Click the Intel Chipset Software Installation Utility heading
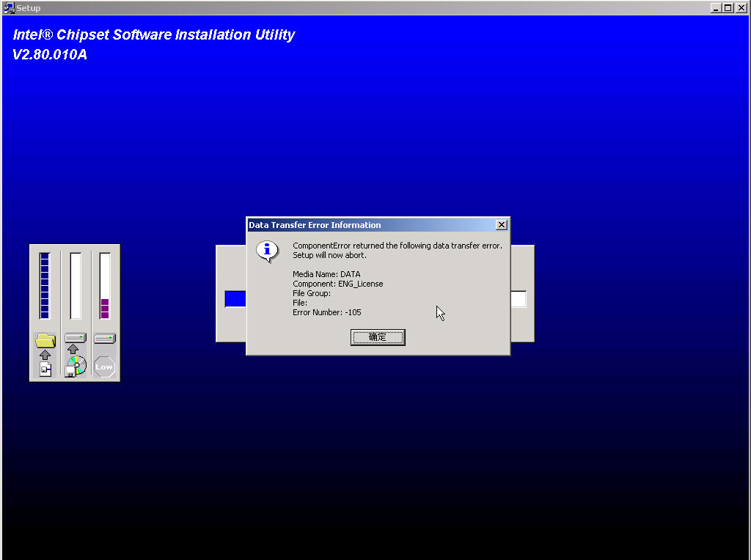This screenshot has width=751, height=560. [154, 34]
